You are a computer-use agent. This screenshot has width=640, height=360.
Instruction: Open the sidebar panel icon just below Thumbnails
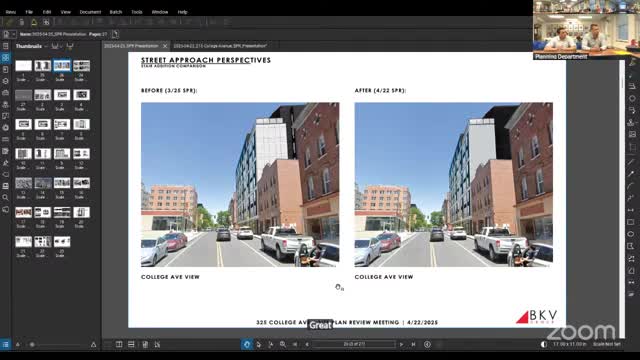pos(6,69)
